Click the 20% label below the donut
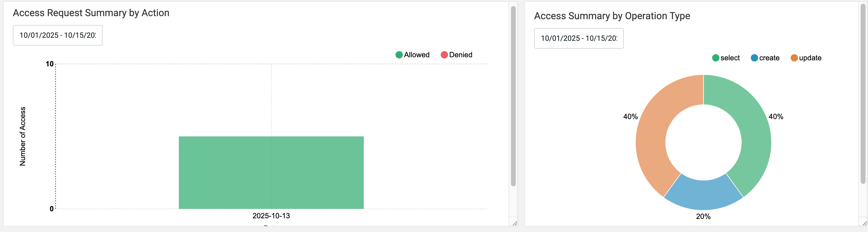 coord(703,216)
